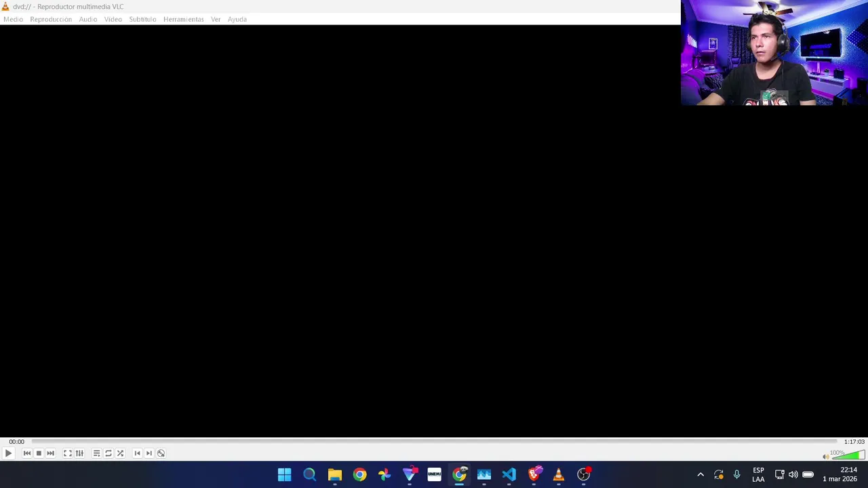Open the Audio menu
The width and height of the screenshot is (868, 488).
[x=88, y=19]
